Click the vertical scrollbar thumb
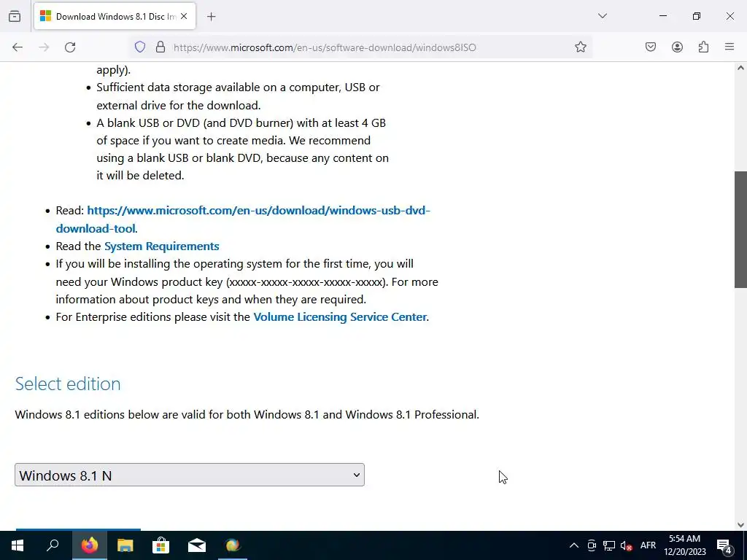Viewport: 747px width, 560px height. (740, 230)
